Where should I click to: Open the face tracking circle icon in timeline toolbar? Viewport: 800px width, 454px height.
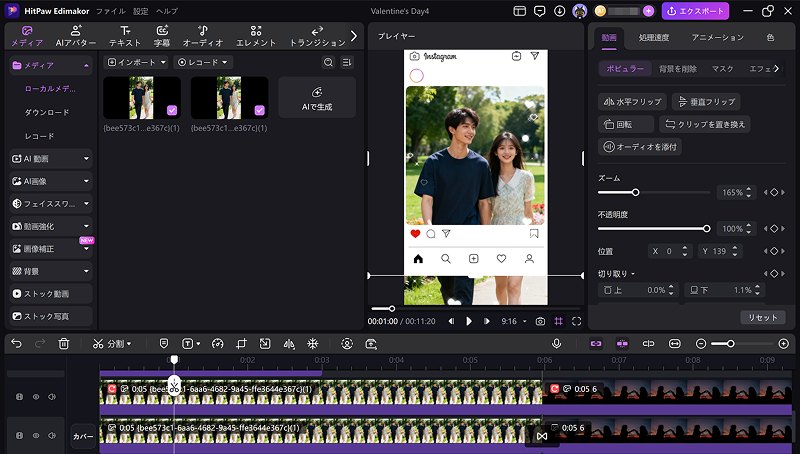pos(347,344)
